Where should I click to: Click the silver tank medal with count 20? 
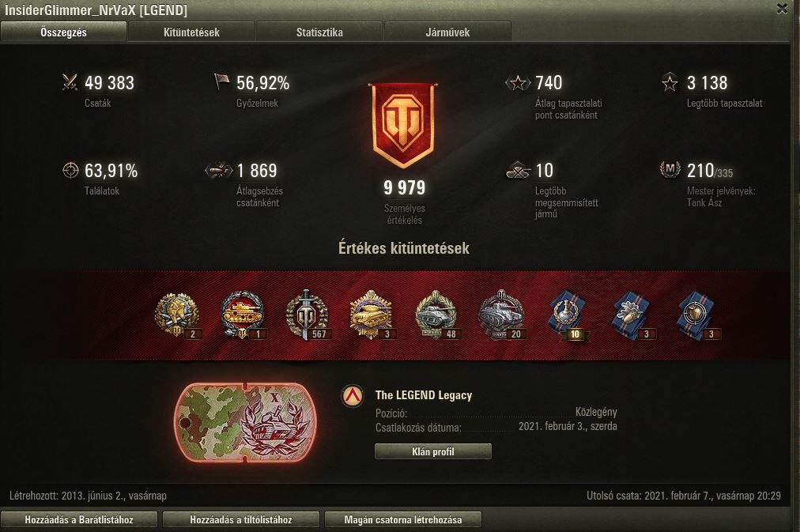[x=501, y=315]
